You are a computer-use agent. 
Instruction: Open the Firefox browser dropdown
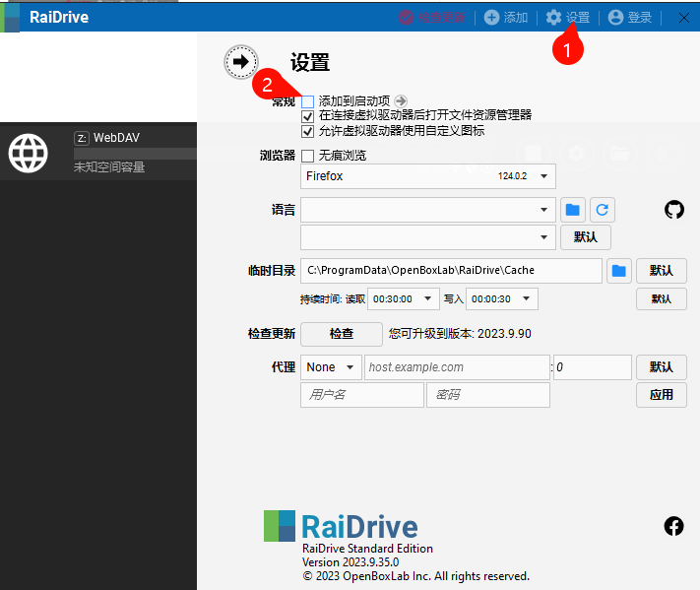click(x=428, y=176)
